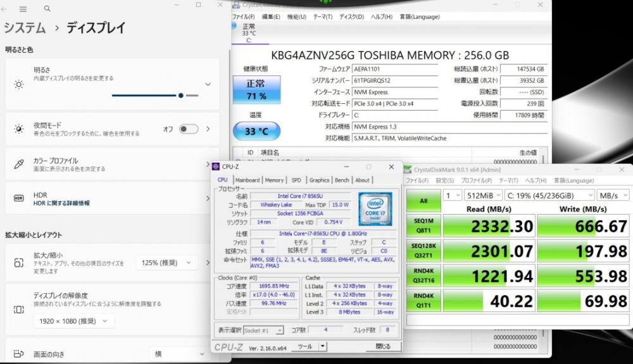Open CrystalDiskMark Profile menu
This screenshot has height=364, width=633.
pos(477,180)
